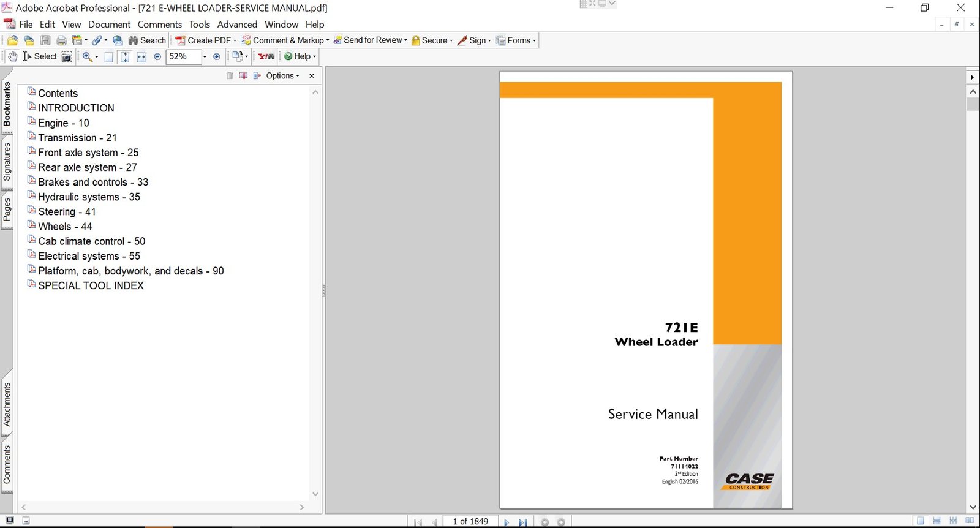980x528 pixels.
Task: Click the zoom in plus button
Action: [216, 56]
